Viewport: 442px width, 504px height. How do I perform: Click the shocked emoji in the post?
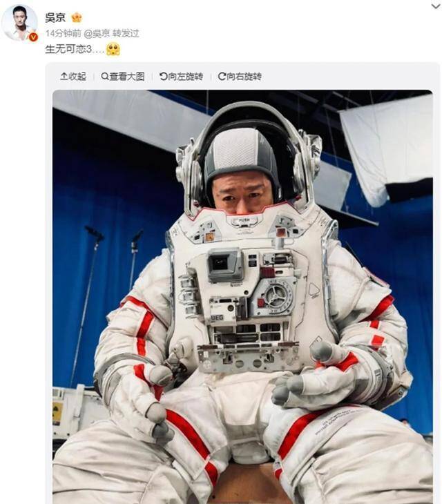click(x=113, y=49)
